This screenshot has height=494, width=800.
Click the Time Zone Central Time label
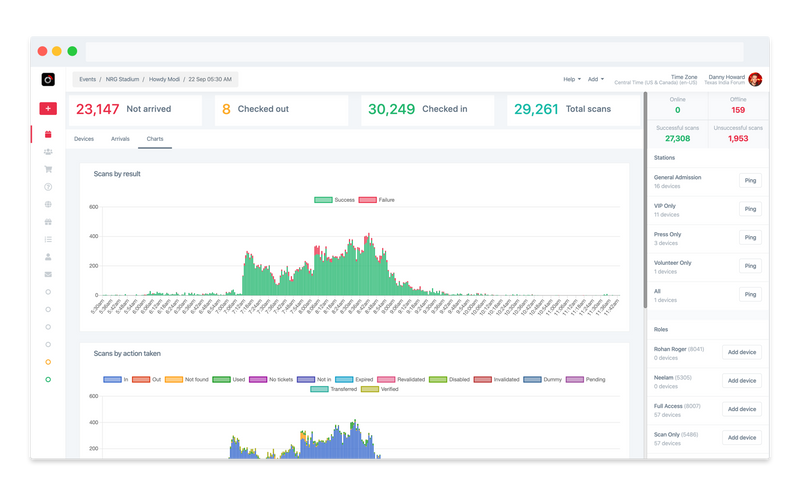pyautogui.click(x=656, y=80)
